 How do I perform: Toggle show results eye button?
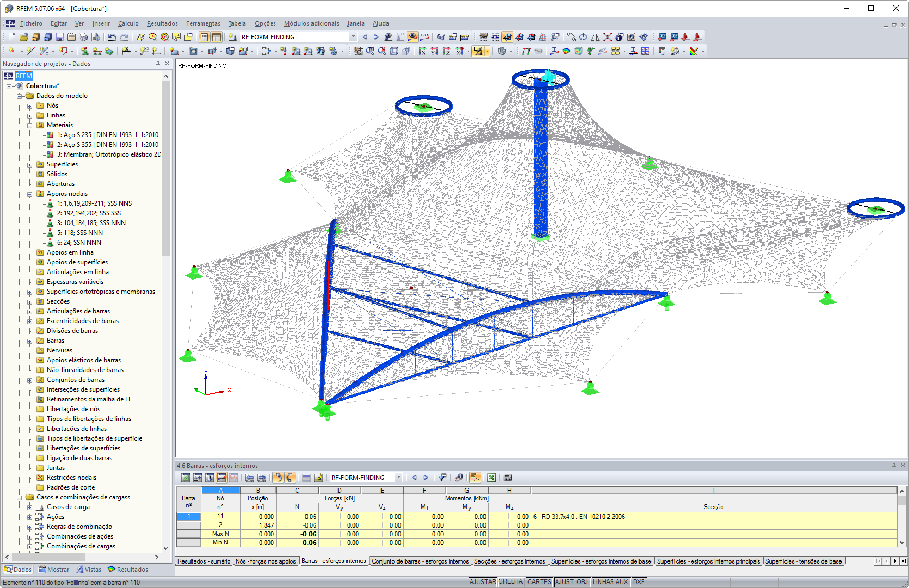[412, 37]
